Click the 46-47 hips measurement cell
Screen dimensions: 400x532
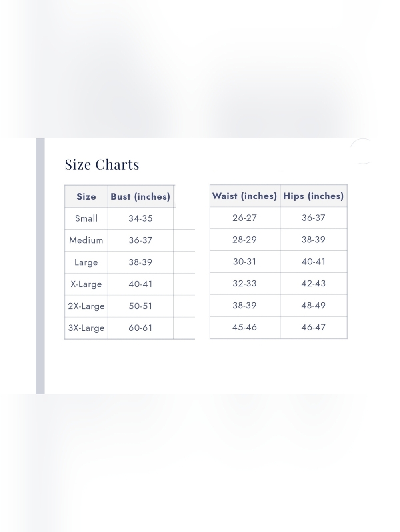tap(314, 327)
